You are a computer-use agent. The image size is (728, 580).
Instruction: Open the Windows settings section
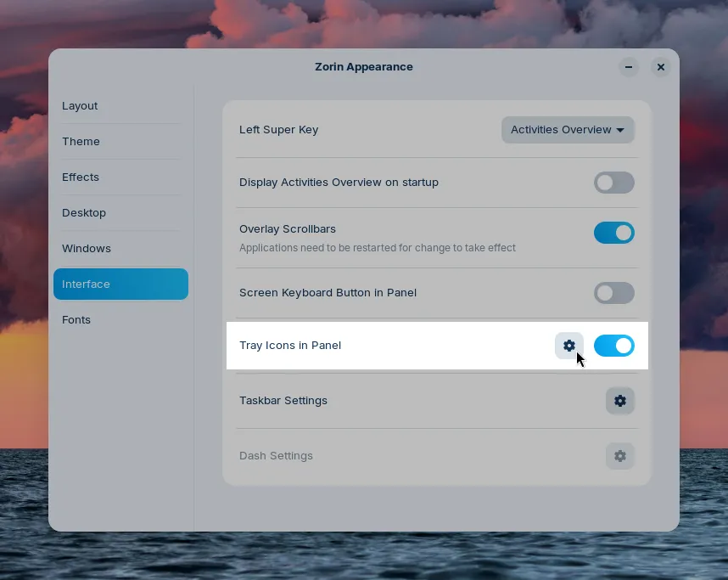(87, 248)
